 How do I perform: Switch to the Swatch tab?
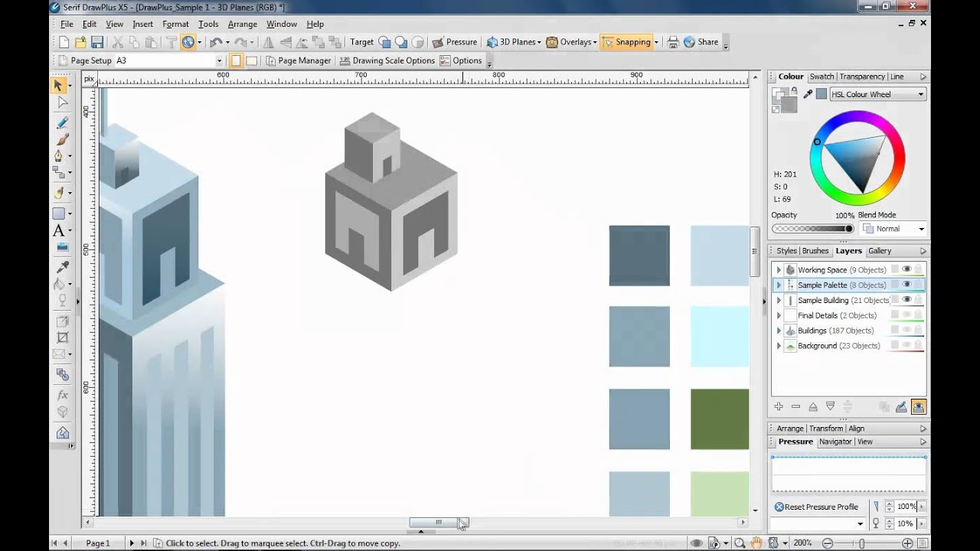[822, 77]
